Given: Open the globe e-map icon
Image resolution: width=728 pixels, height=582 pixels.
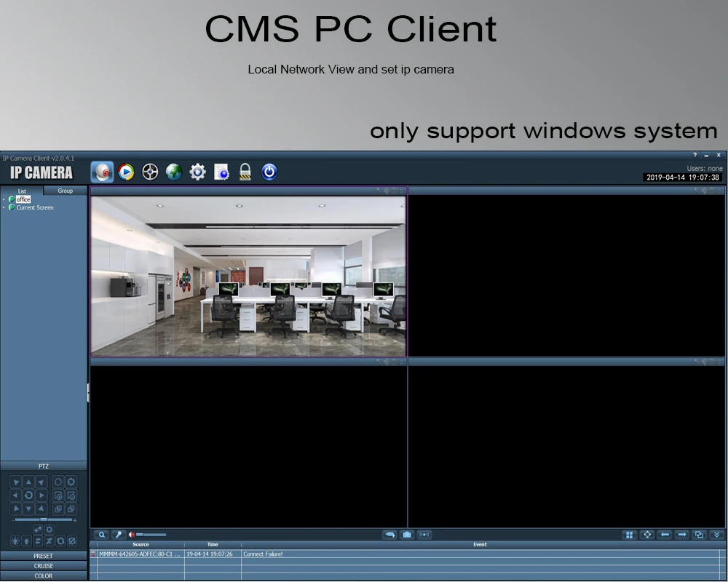Looking at the screenshot, I should 174,172.
